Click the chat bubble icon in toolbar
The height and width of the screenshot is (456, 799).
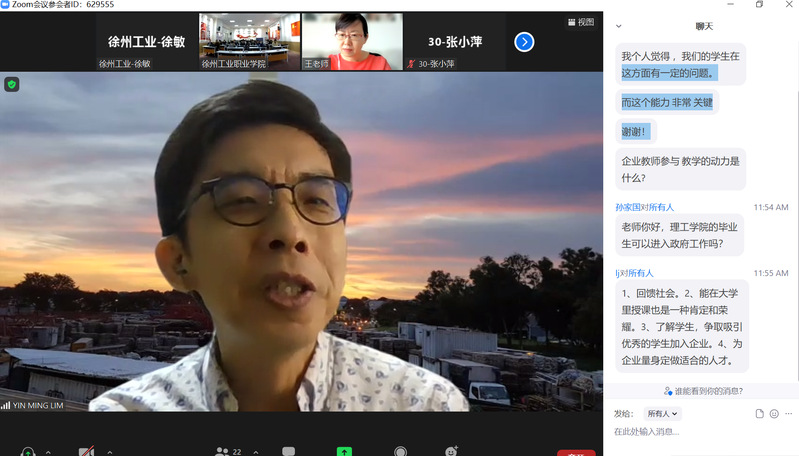[288, 451]
